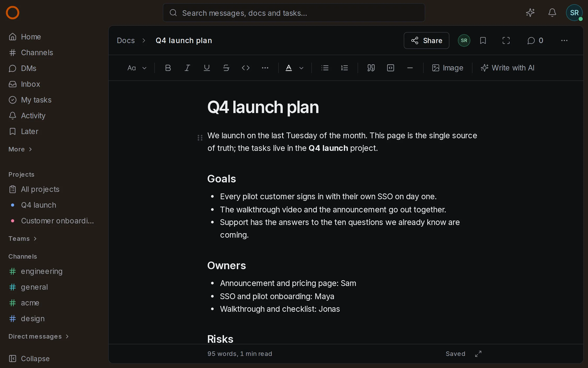Click the Projects section label
The image size is (588, 368).
(21, 175)
